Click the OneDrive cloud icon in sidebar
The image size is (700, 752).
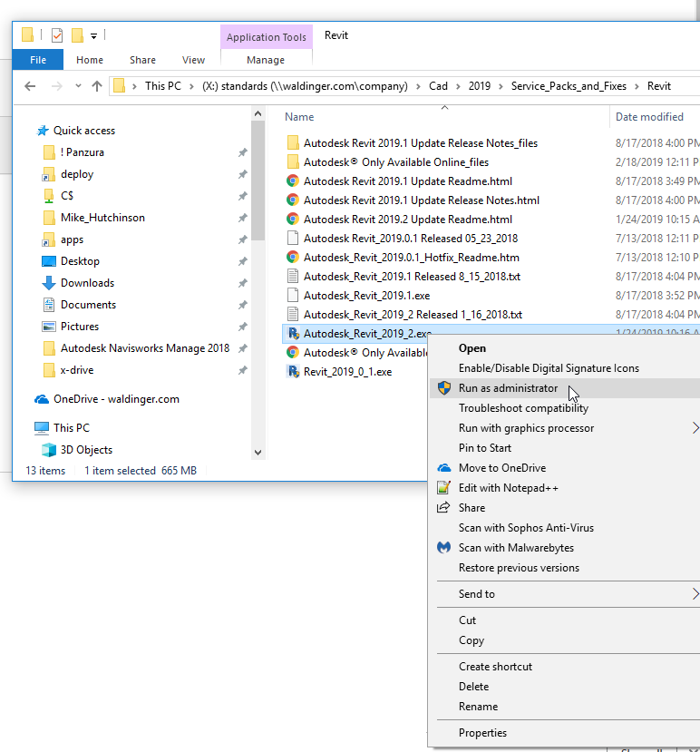[42, 399]
